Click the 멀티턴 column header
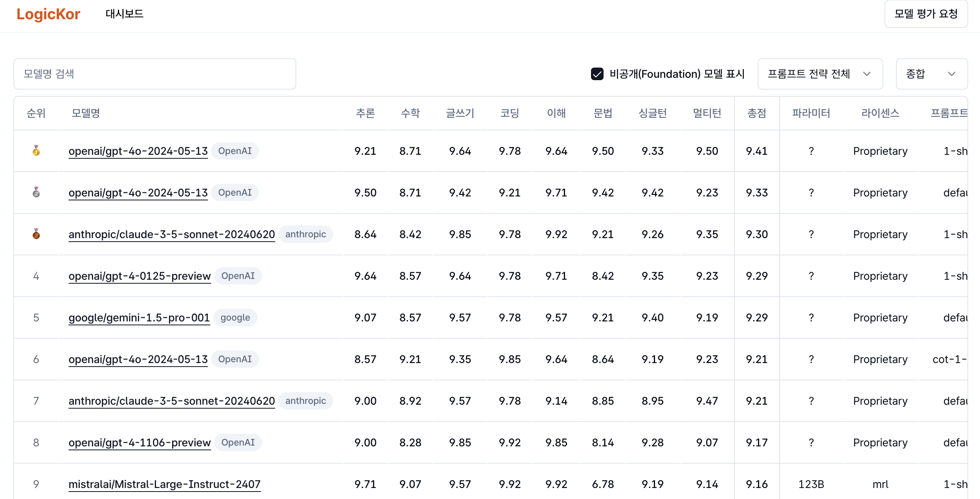980x499 pixels. [x=707, y=113]
